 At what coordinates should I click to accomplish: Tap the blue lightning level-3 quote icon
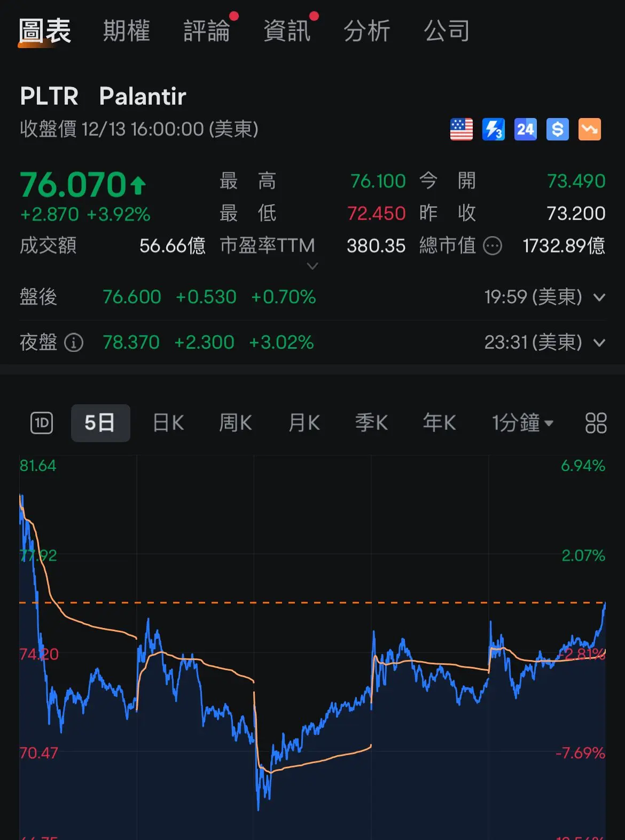click(494, 129)
